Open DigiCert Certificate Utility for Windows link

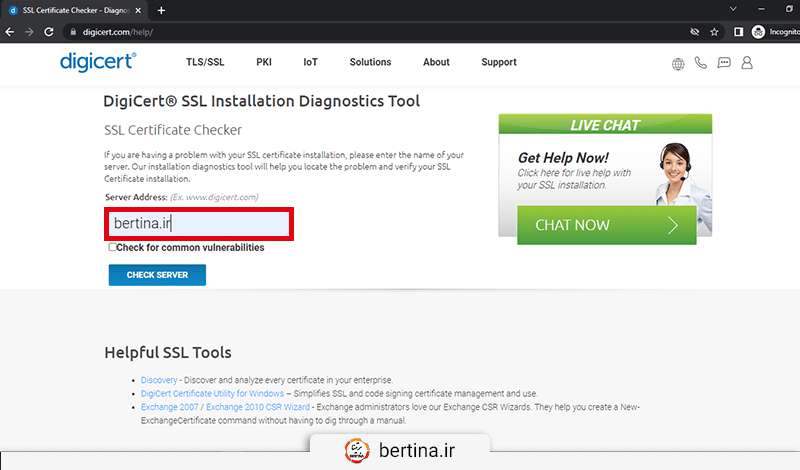212,393
